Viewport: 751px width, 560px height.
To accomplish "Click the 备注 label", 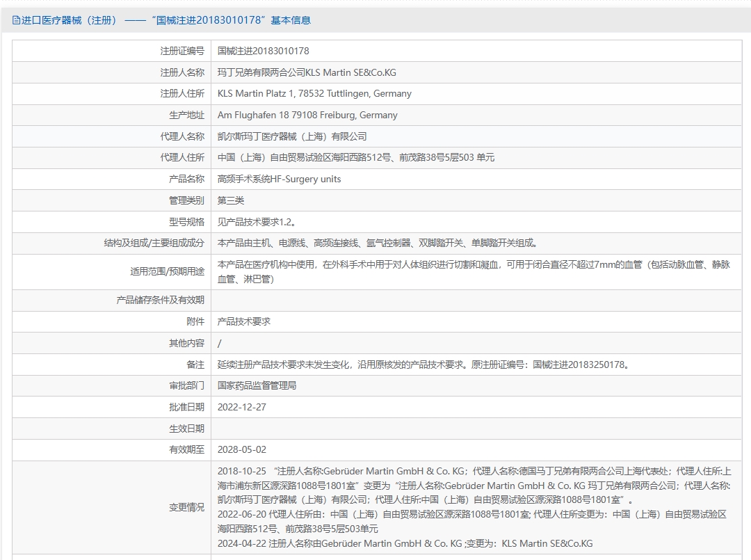I will click(195, 365).
